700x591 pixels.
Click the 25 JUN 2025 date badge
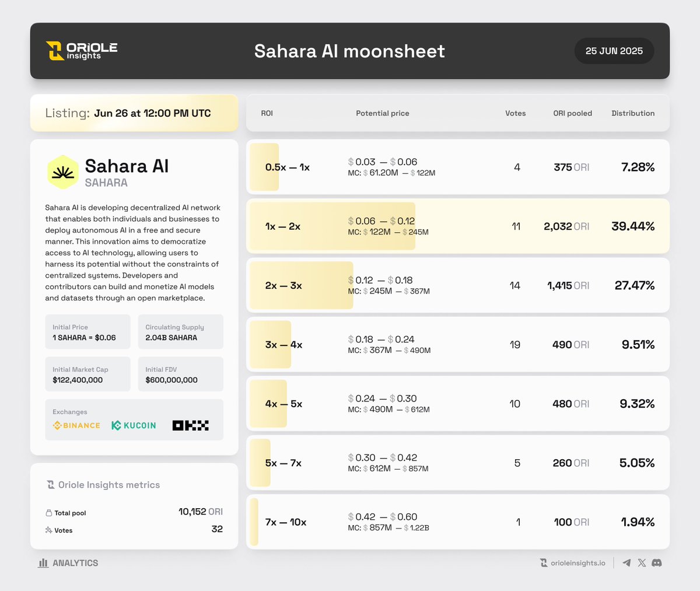614,51
